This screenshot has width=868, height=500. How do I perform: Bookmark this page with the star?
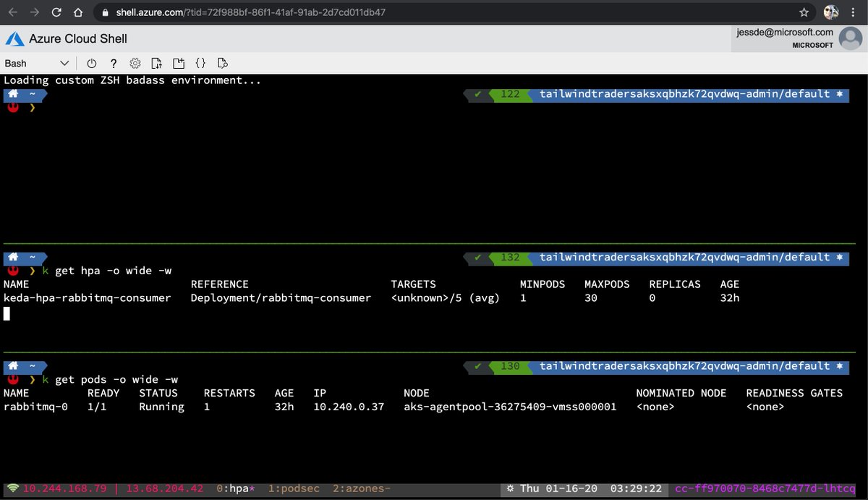tap(804, 12)
